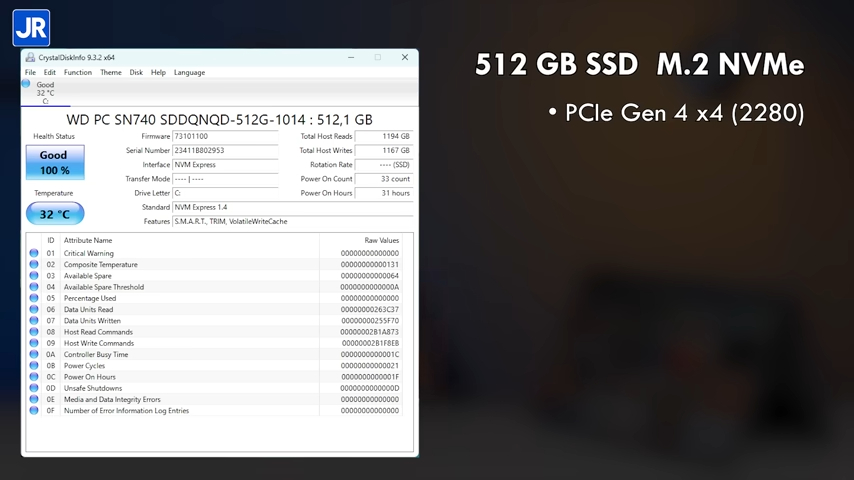The width and height of the screenshot is (854, 480).
Task: Open the Language menu
Action: pos(190,72)
